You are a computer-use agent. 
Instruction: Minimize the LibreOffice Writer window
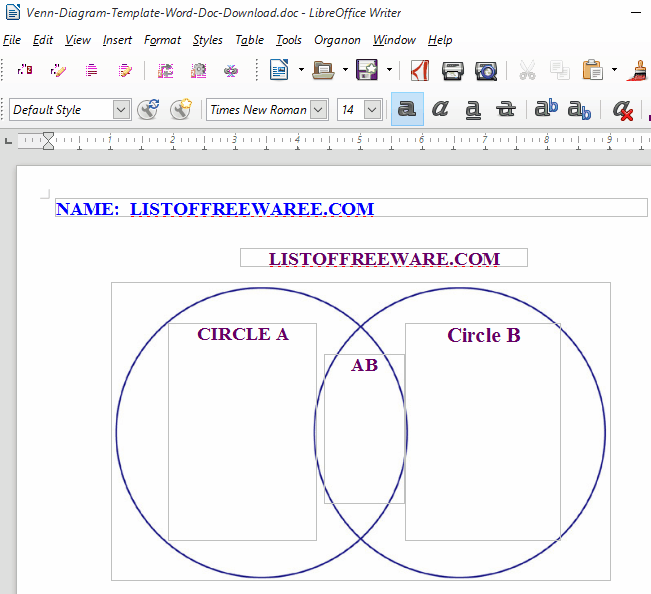tap(636, 13)
